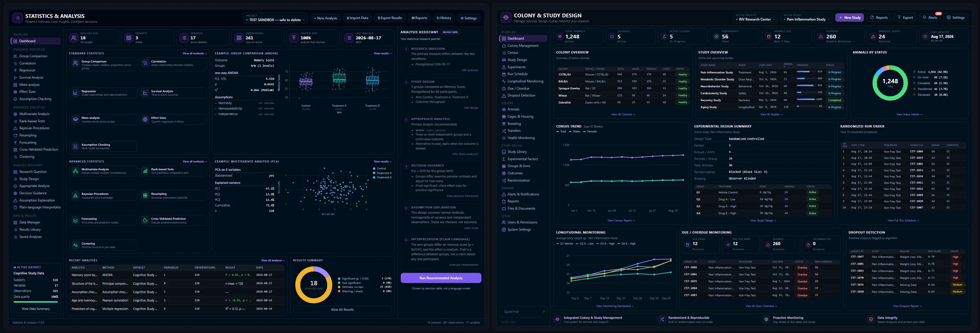Open Files & Documents sidebar item
Image resolution: width=980 pixels, height=333 pixels.
point(521,209)
